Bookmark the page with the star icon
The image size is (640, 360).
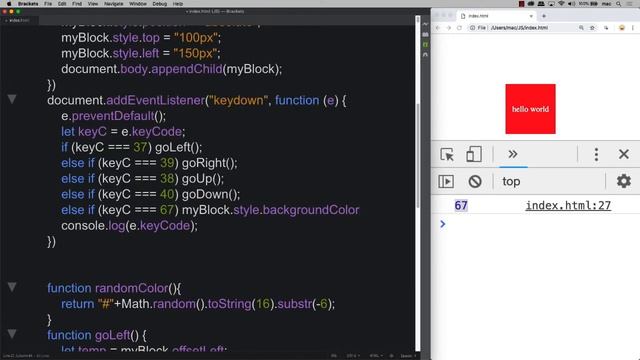tap(592, 28)
